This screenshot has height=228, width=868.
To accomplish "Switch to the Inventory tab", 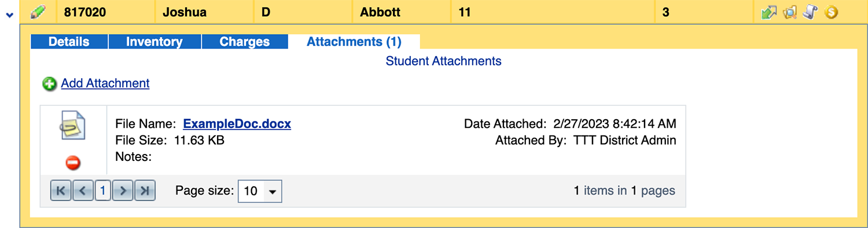I will [x=155, y=42].
